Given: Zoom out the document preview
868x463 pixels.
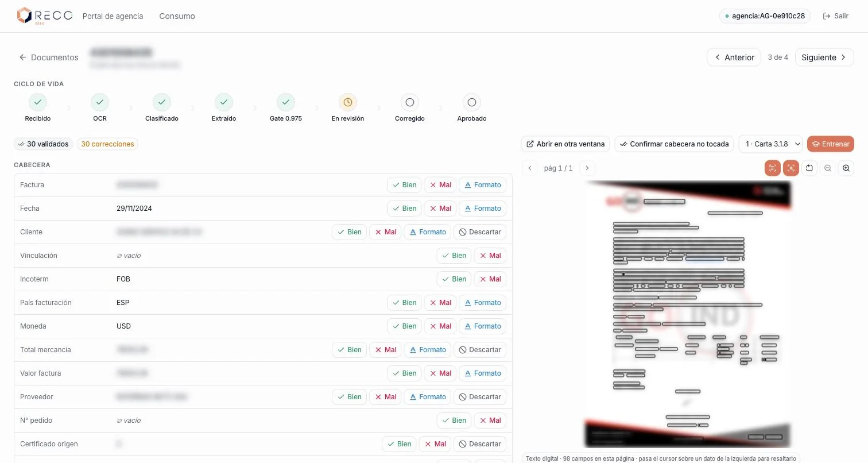Looking at the screenshot, I should (828, 168).
